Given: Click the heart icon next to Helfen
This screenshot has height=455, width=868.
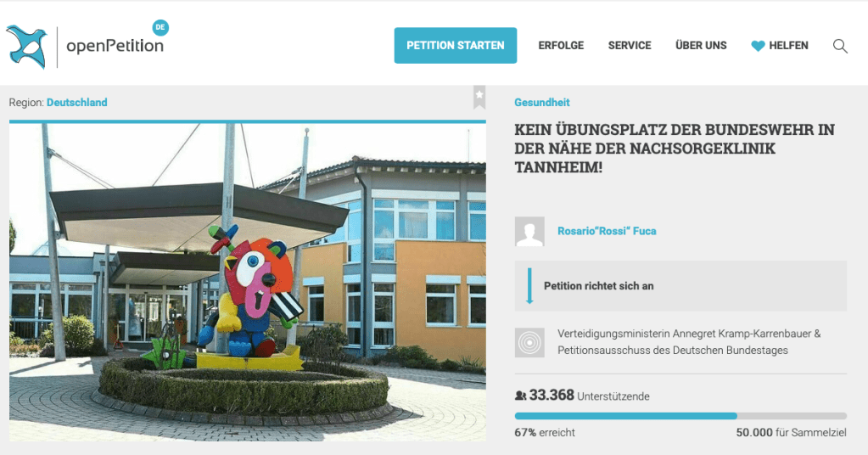Looking at the screenshot, I should tap(758, 46).
